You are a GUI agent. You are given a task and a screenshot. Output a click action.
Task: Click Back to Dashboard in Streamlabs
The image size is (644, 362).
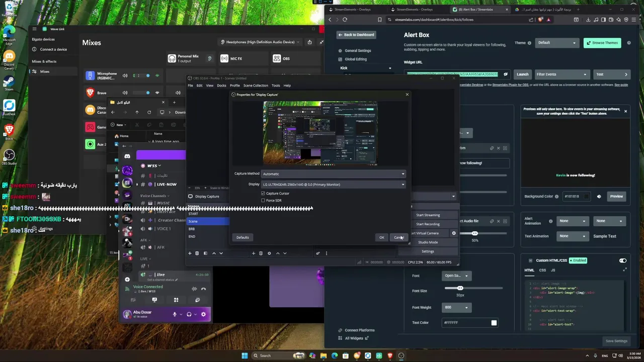pyautogui.click(x=356, y=35)
